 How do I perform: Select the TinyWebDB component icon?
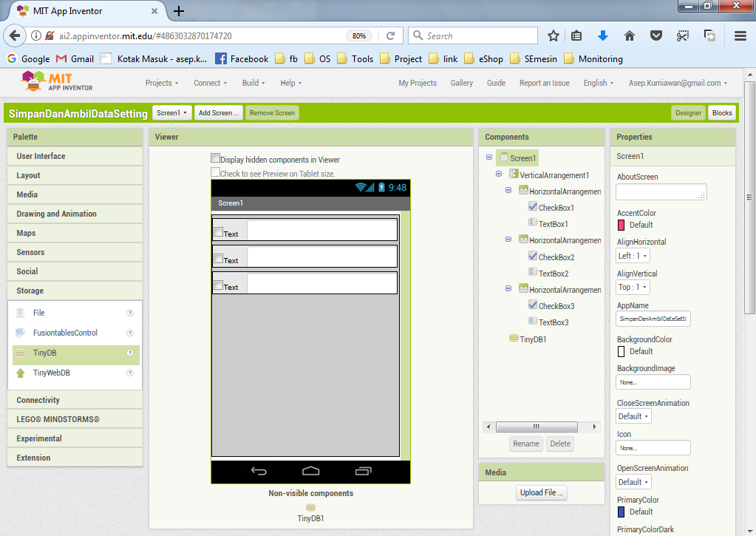pyautogui.click(x=20, y=373)
